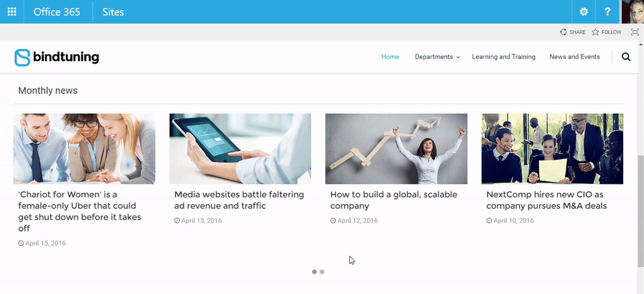Click the vertical page scrollbar thumb
Screen dimensions: 644x294
point(641,211)
